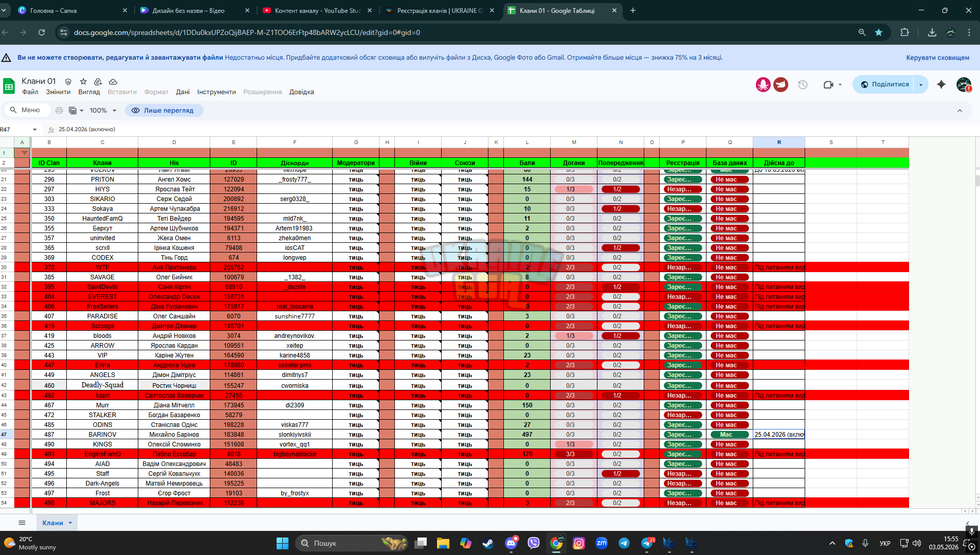Open the print icon in toolbar
This screenshot has height=555, width=980.
coord(59,110)
